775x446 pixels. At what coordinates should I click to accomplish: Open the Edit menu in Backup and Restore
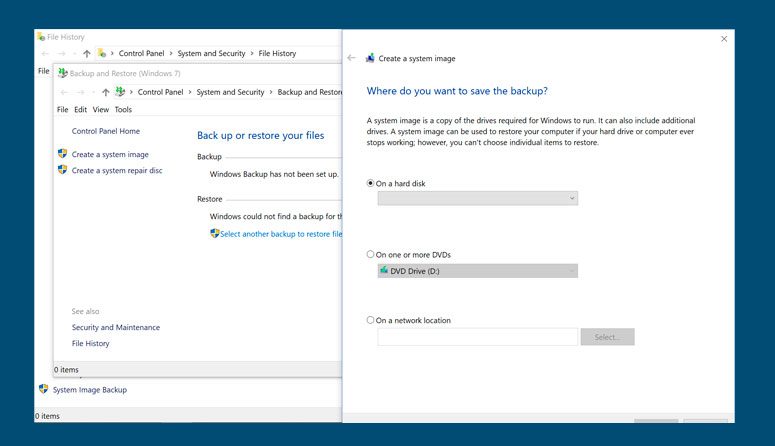81,109
